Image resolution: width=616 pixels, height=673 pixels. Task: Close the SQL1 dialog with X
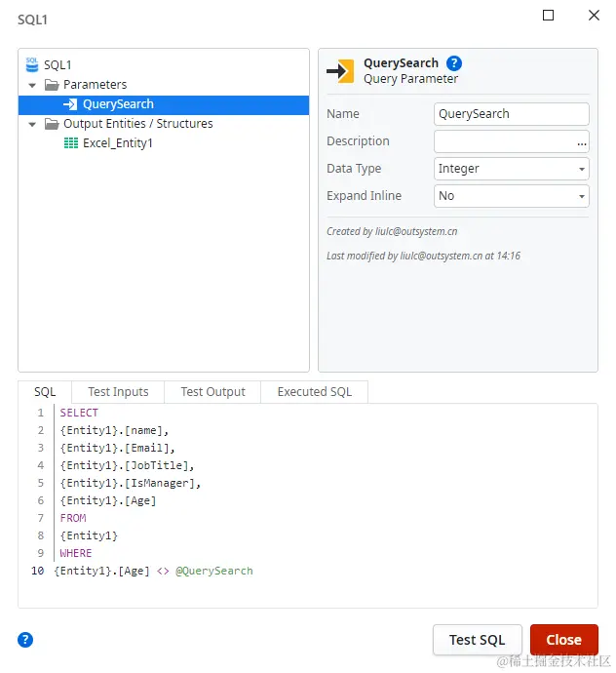click(x=594, y=16)
